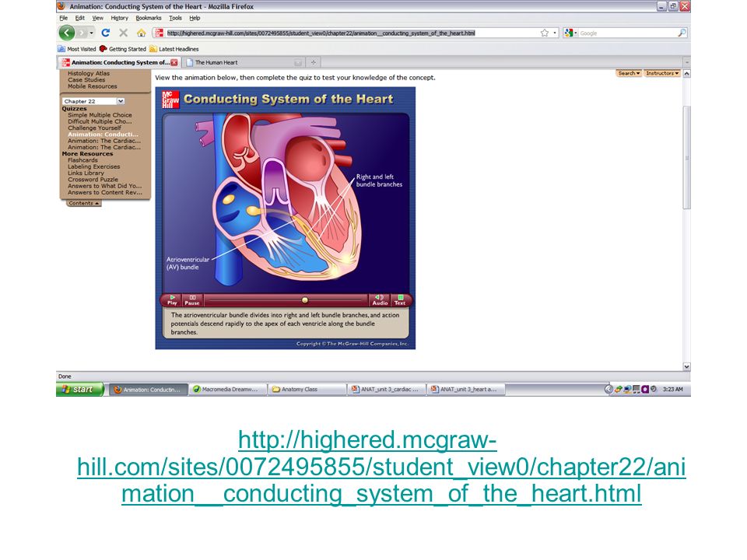Viewport: 747px width, 560px height.
Task: Open the Most Visited bookmarks folder
Action: tap(77, 48)
